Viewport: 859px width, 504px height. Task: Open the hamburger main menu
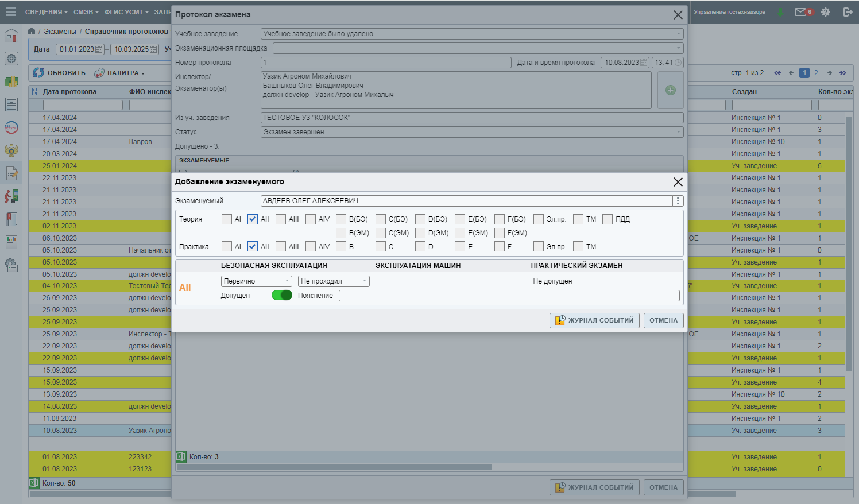[x=10, y=11]
